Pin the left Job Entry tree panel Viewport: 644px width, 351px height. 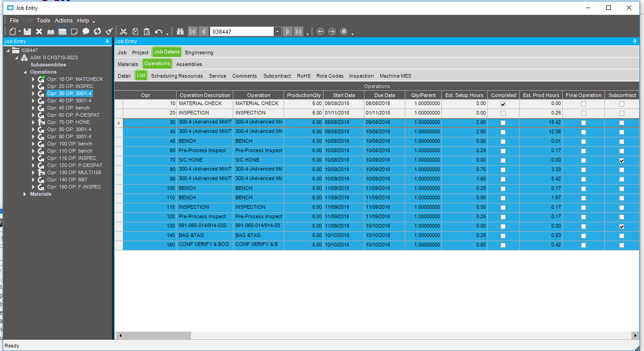(x=107, y=41)
